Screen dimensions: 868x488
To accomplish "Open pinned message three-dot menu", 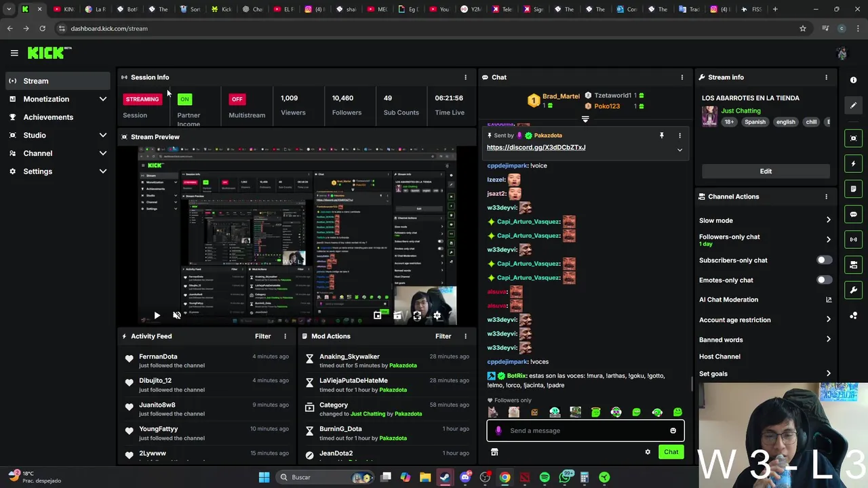I will point(679,136).
